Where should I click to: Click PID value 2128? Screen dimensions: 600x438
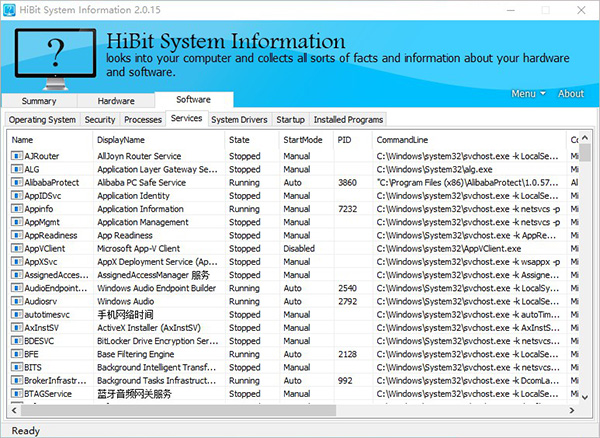(347, 354)
